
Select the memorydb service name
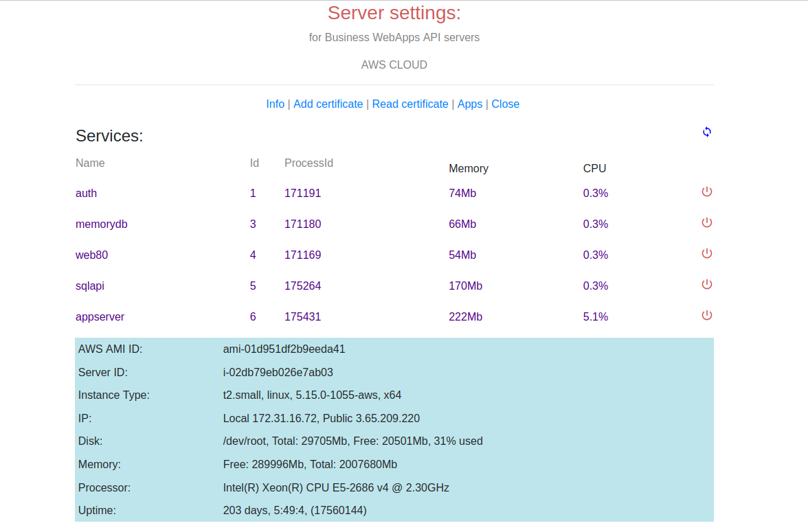point(102,224)
